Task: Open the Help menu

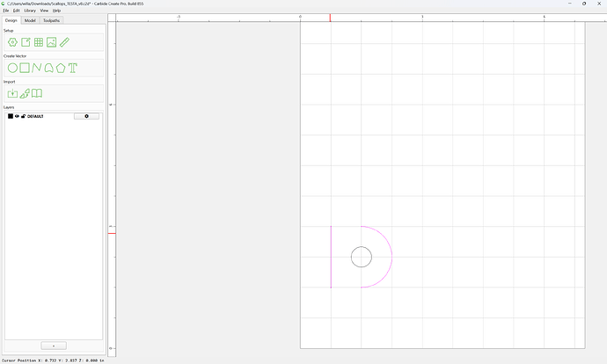Action: (56, 11)
